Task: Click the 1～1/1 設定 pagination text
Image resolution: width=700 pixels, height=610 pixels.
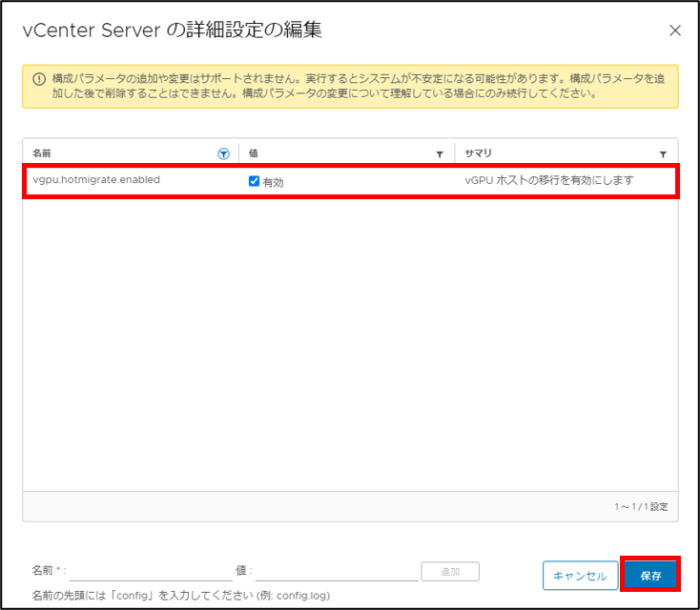Action: pos(641,506)
